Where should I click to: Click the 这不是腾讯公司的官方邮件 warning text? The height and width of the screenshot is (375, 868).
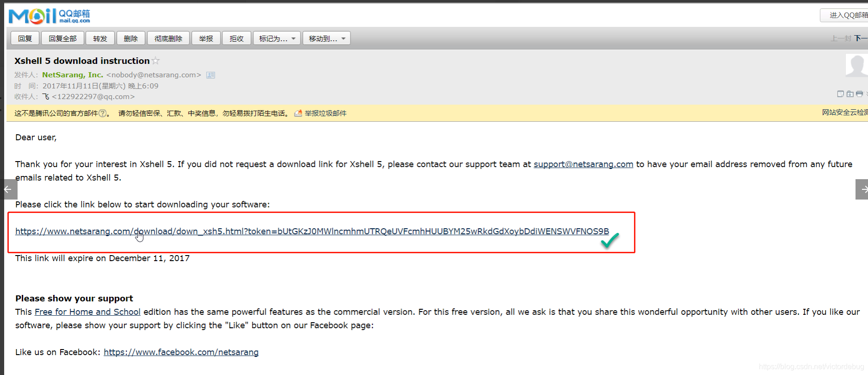[x=56, y=113]
